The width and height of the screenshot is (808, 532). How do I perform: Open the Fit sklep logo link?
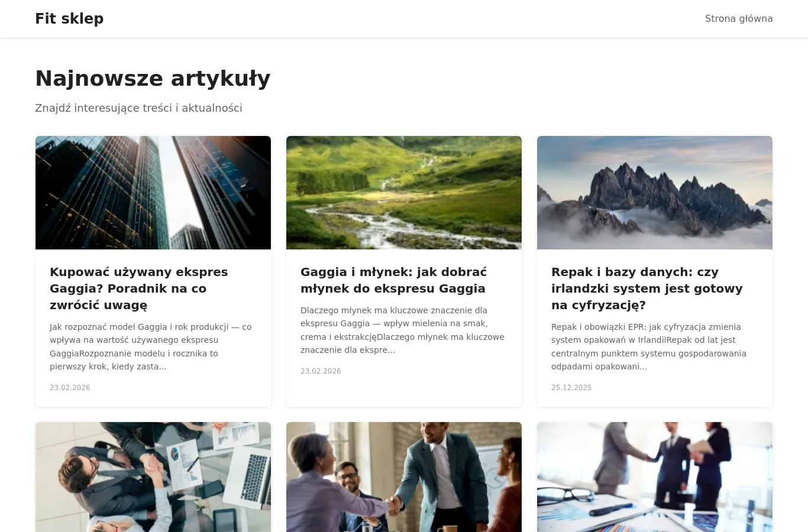coord(69,19)
